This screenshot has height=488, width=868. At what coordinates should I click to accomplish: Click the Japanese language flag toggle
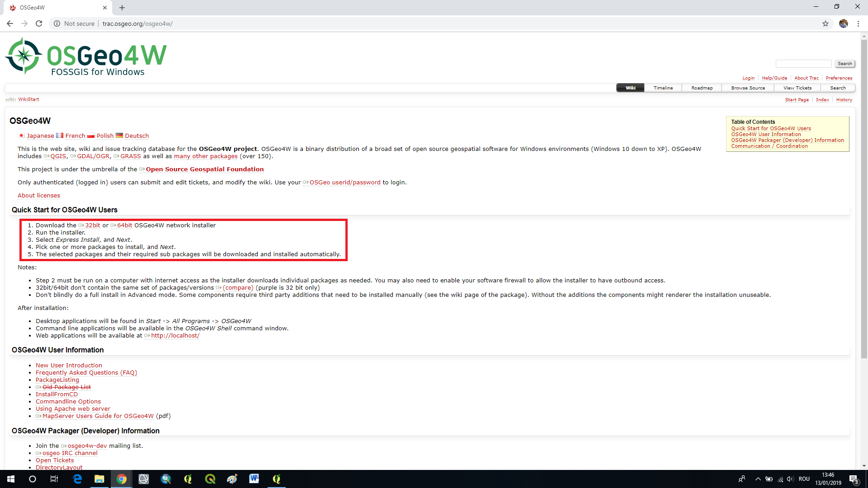(21, 136)
